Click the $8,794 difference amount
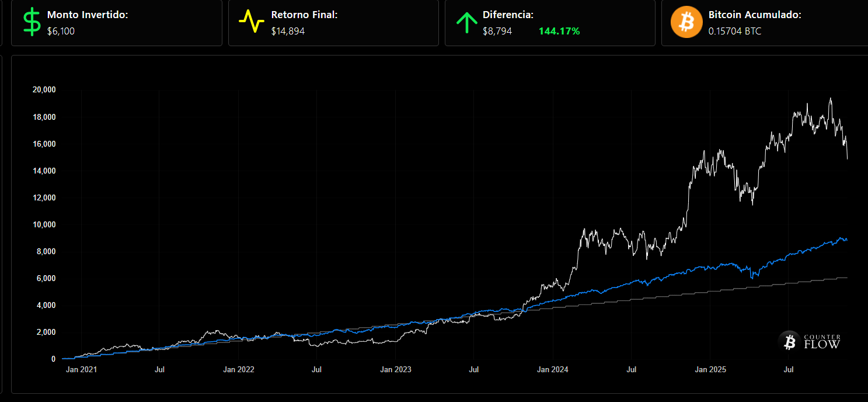The image size is (868, 402). point(497,31)
